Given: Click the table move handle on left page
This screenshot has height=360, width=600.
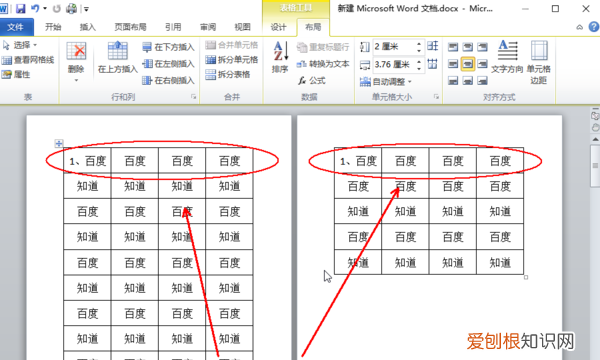Looking at the screenshot, I should point(59,143).
